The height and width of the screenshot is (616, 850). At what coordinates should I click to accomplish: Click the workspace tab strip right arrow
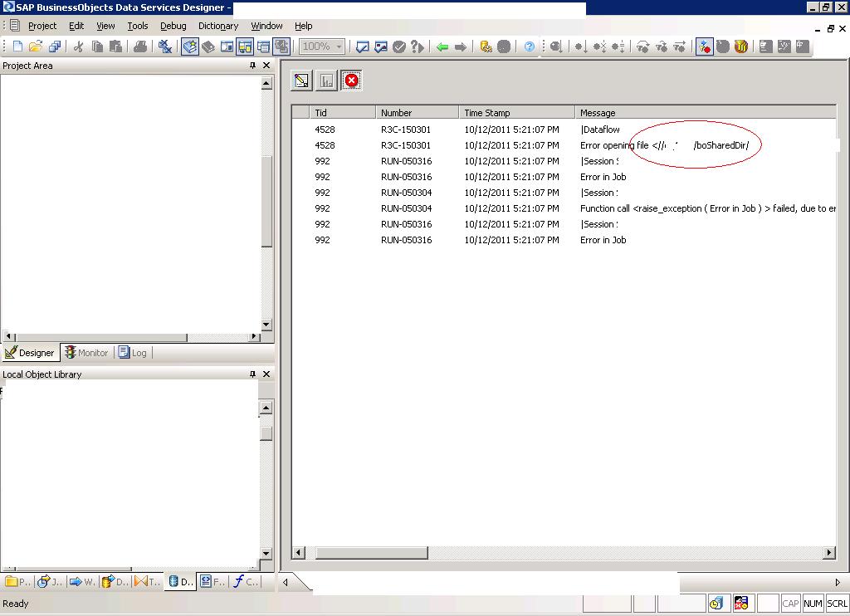point(838,583)
